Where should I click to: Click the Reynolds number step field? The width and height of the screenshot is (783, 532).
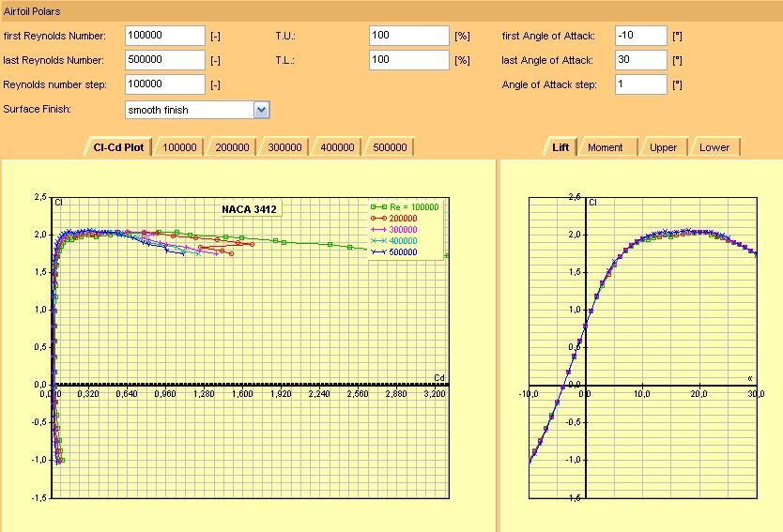[164, 84]
